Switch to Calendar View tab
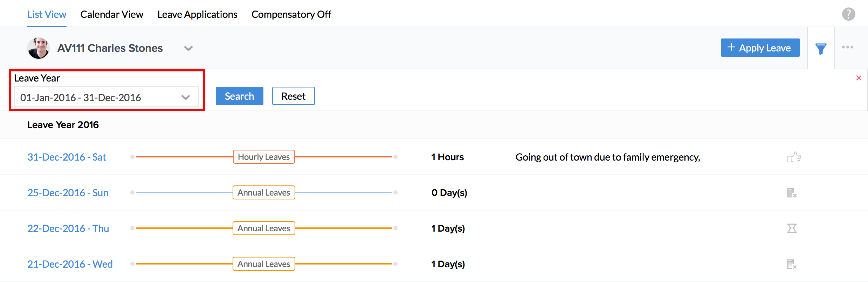This screenshot has width=868, height=282. (x=112, y=14)
